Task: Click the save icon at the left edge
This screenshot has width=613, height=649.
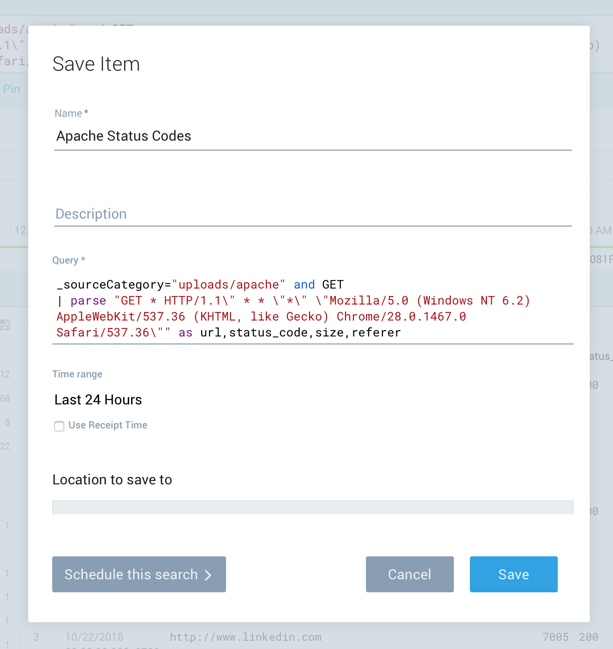Action: click(6, 325)
